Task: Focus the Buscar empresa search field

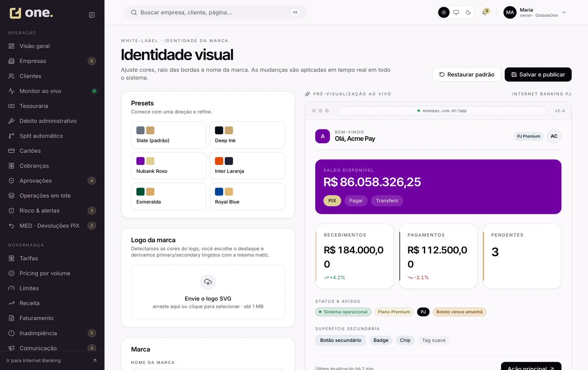Action: click(x=215, y=12)
